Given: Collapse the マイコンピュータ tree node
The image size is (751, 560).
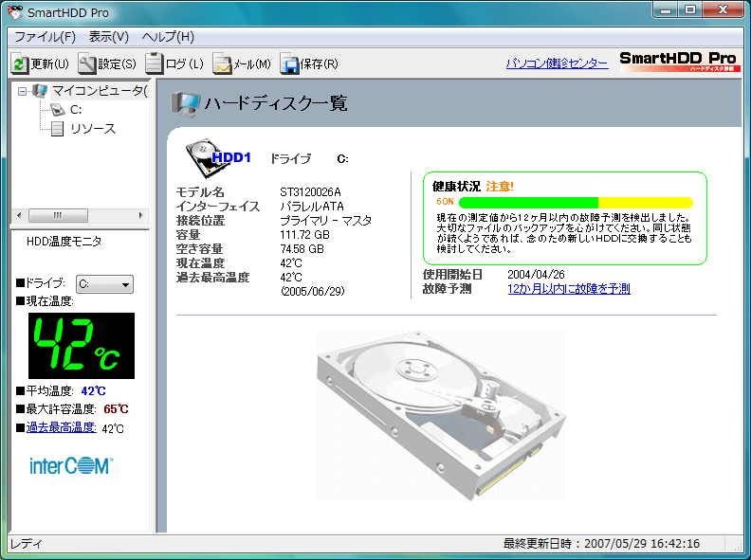Looking at the screenshot, I should pyautogui.click(x=22, y=91).
